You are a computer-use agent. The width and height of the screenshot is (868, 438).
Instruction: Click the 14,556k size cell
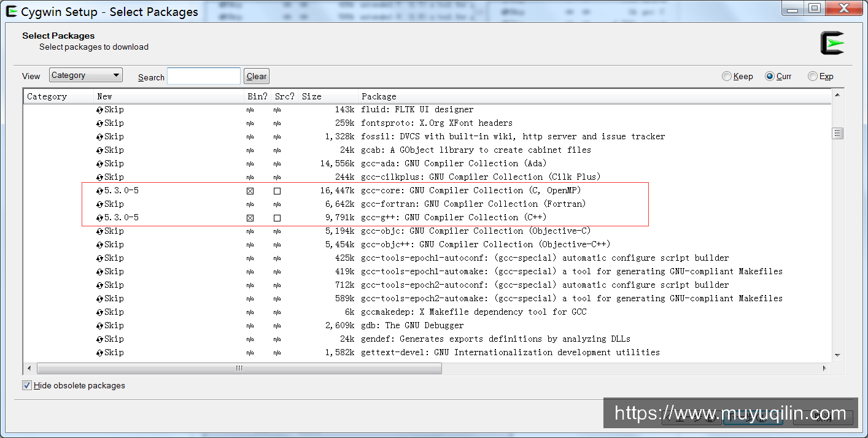[x=337, y=164]
